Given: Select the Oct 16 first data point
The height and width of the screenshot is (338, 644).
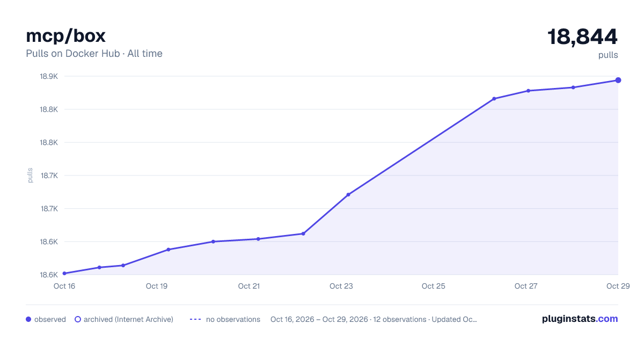Looking at the screenshot, I should [64, 274].
